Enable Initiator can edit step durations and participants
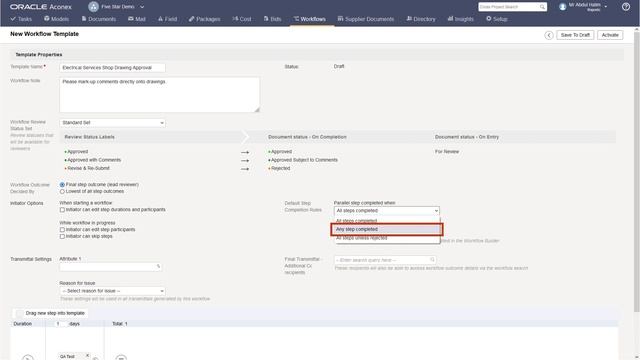The width and height of the screenshot is (640, 360). pos(62,210)
